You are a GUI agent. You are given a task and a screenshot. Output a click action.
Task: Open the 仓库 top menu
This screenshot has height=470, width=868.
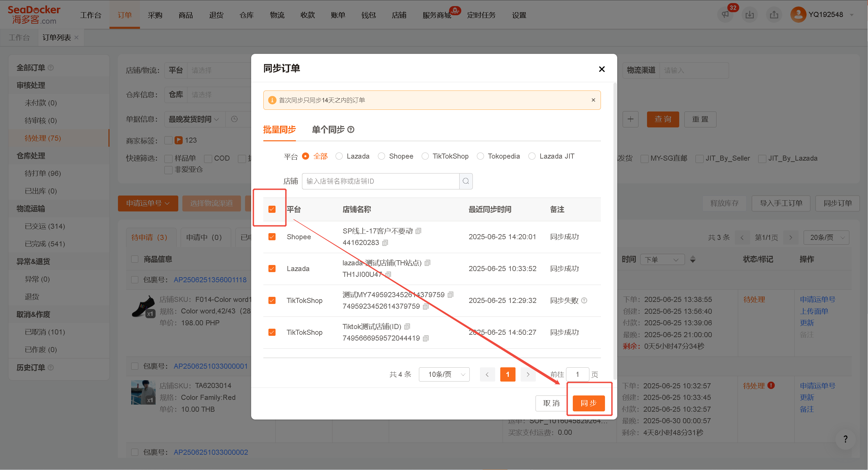pyautogui.click(x=246, y=15)
